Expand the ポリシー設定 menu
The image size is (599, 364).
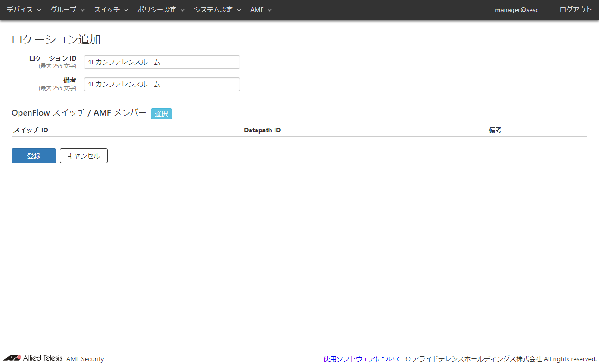coord(161,10)
